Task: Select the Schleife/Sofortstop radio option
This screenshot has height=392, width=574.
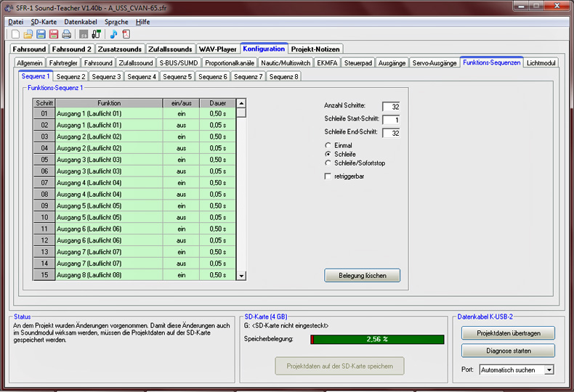Action: [x=328, y=163]
